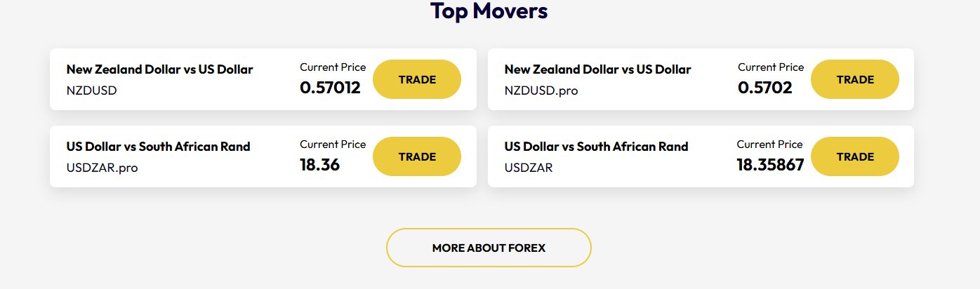980x289 pixels.
Task: Click US Dollar vs South African Rand title above USDZAR.pro
Action: point(158,147)
